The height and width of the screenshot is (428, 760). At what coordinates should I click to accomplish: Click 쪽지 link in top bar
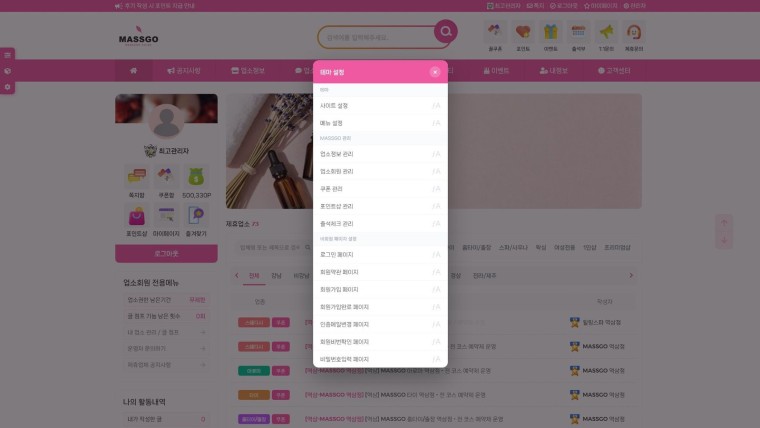535,6
